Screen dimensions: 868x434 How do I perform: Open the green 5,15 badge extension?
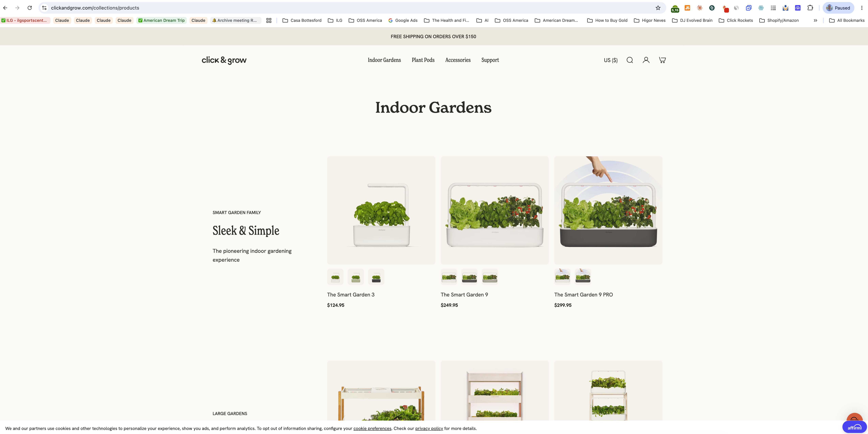(x=675, y=8)
